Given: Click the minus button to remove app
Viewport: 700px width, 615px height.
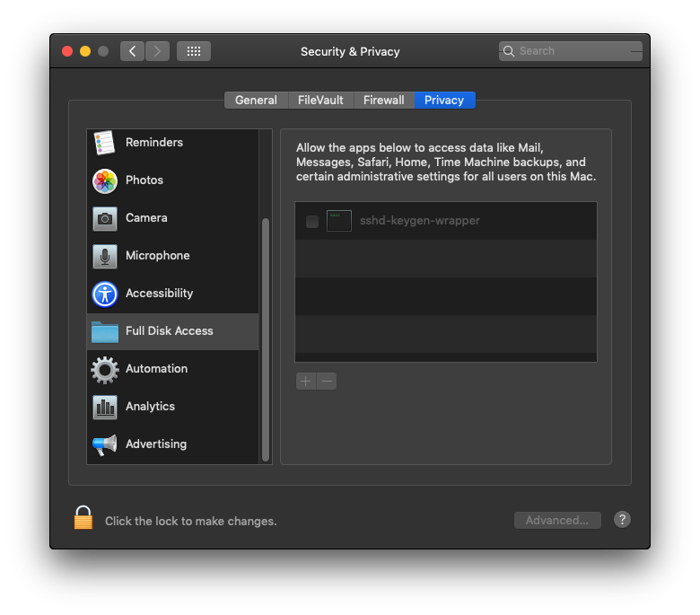Looking at the screenshot, I should click(327, 382).
